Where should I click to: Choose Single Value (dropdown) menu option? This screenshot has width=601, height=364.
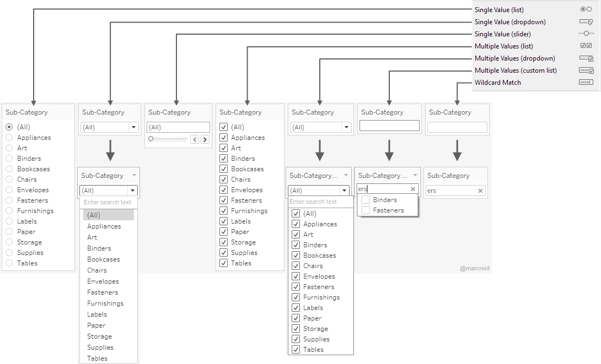pyautogui.click(x=510, y=22)
